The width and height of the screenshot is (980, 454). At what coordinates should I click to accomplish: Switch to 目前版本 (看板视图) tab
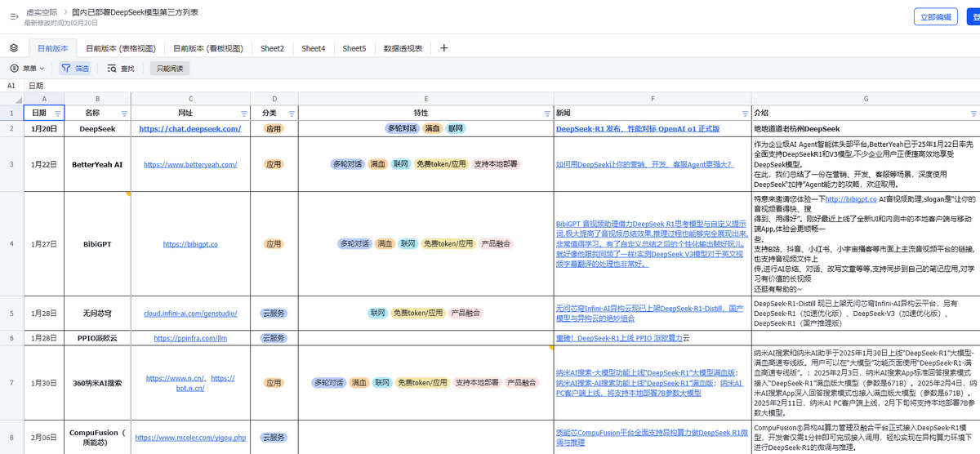[x=208, y=48]
